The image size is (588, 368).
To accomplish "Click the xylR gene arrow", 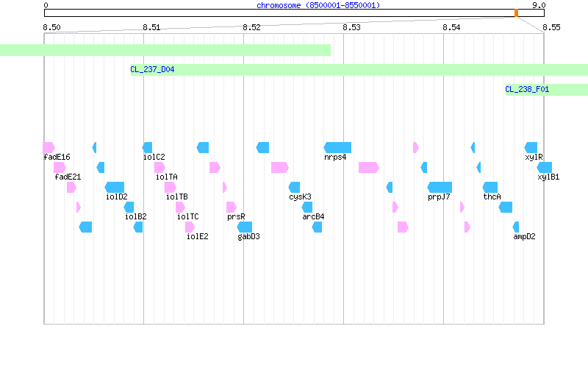I will (x=531, y=148).
